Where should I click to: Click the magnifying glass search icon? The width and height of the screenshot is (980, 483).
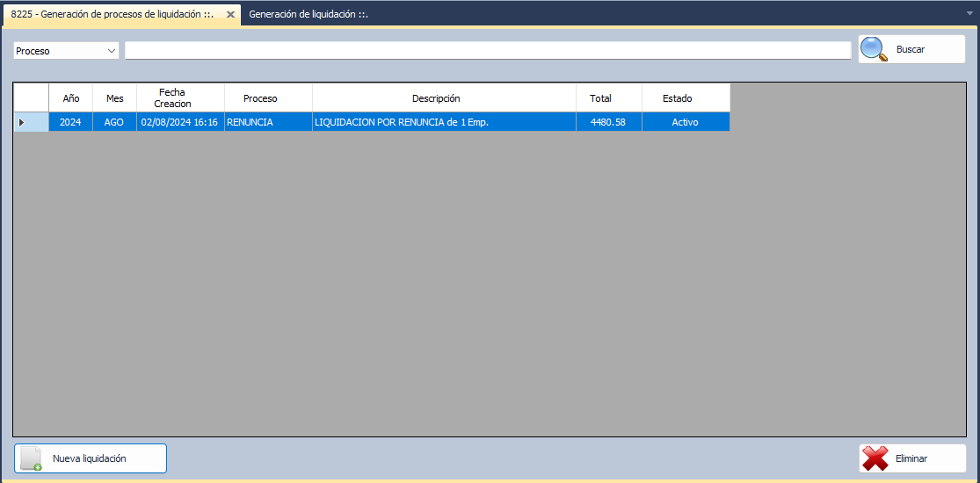point(875,49)
